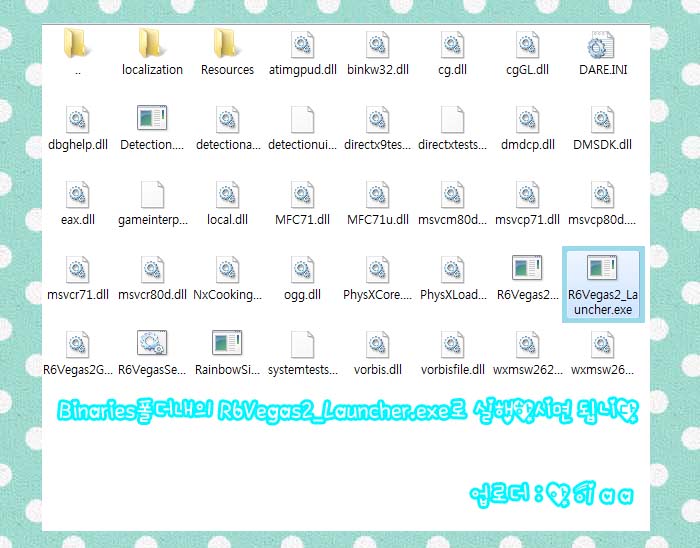Screen dimensions: 700x548
Task: Select the NxCooking... dll icon
Action: [228, 270]
